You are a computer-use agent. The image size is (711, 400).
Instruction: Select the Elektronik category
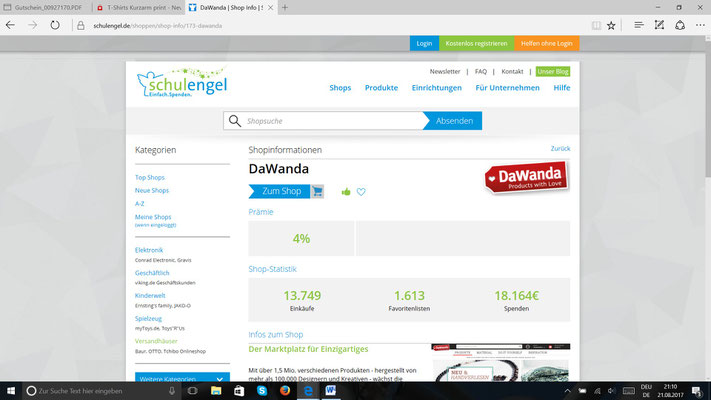pos(149,250)
